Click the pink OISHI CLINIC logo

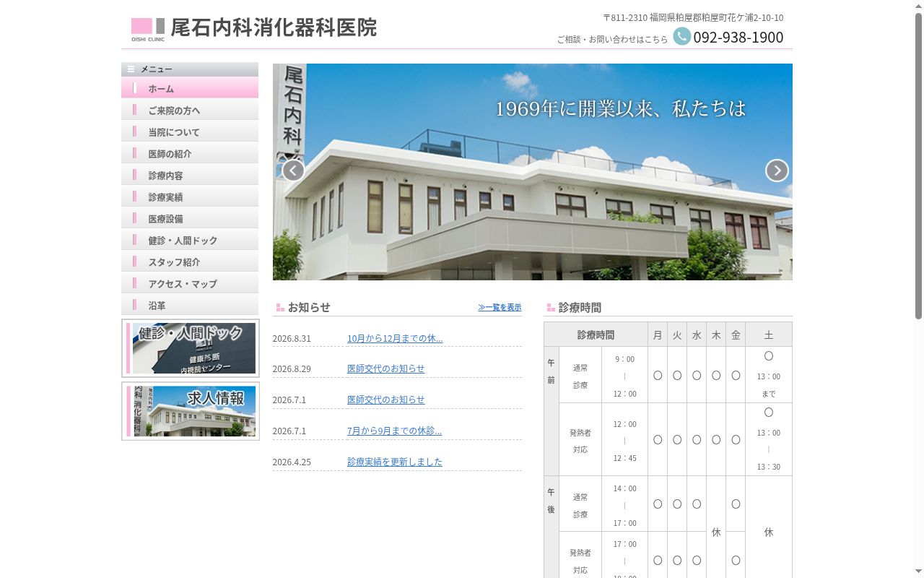point(148,29)
